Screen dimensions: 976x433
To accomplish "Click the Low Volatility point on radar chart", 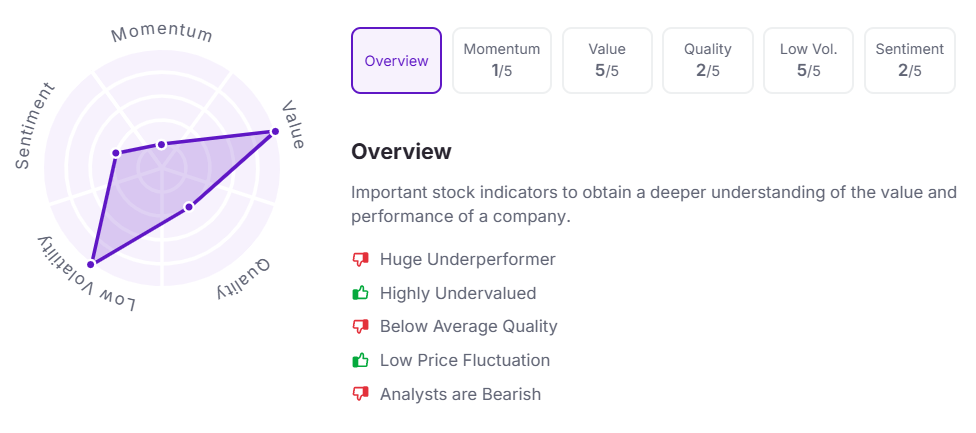I will click(91, 264).
